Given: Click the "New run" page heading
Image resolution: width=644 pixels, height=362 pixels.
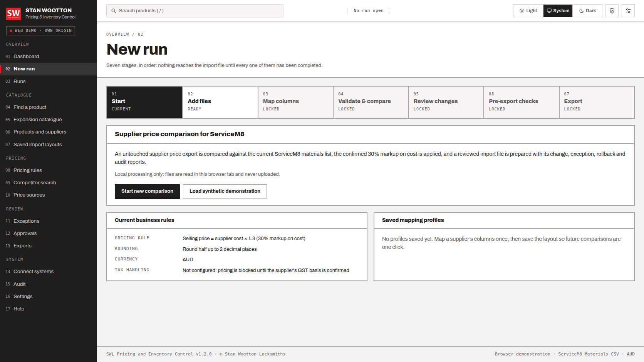Looking at the screenshot, I should point(137,49).
